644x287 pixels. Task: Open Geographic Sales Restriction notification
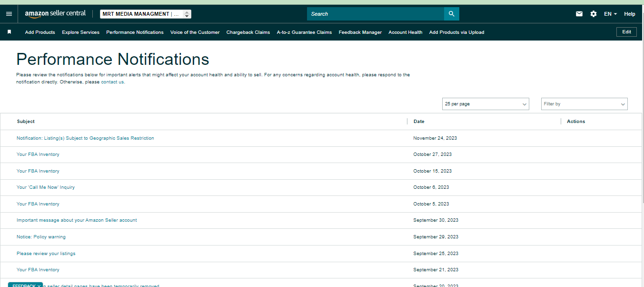[x=85, y=138]
